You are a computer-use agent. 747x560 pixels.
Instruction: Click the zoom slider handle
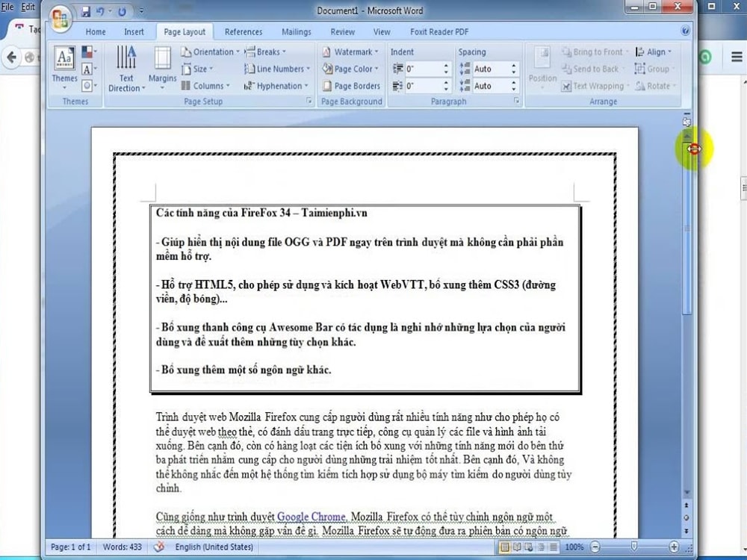[634, 547]
